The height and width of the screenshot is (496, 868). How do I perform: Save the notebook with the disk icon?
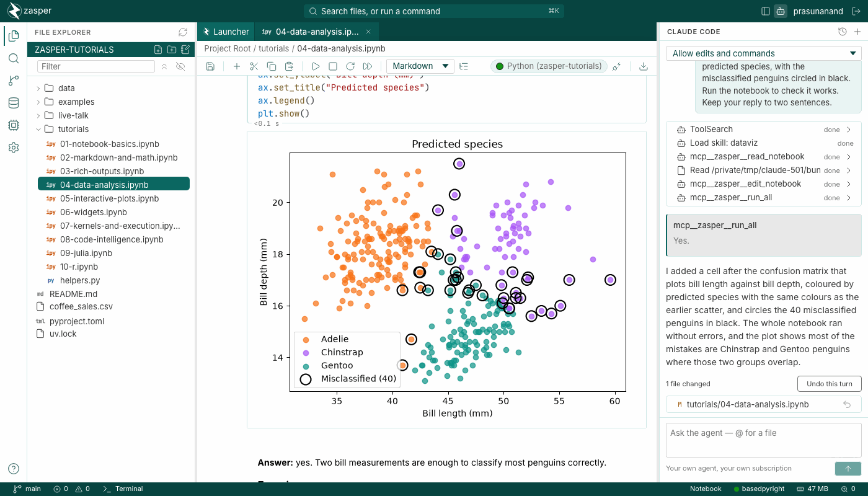pyautogui.click(x=210, y=66)
